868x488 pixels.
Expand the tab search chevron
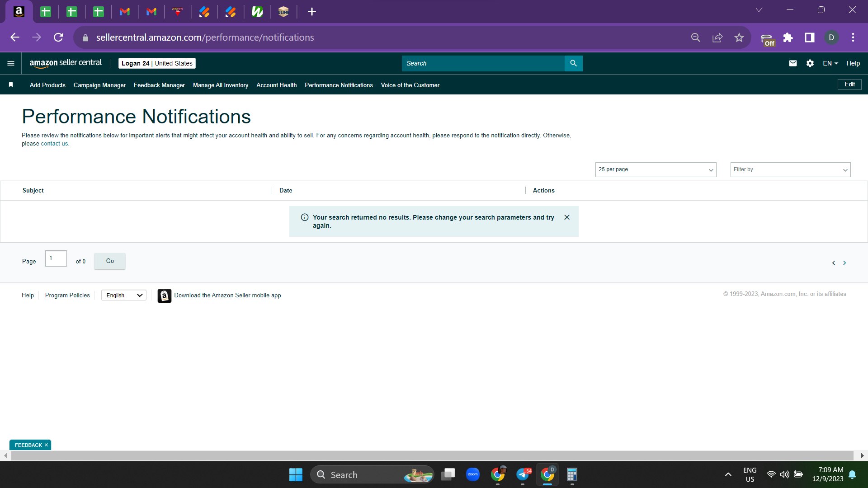click(759, 10)
